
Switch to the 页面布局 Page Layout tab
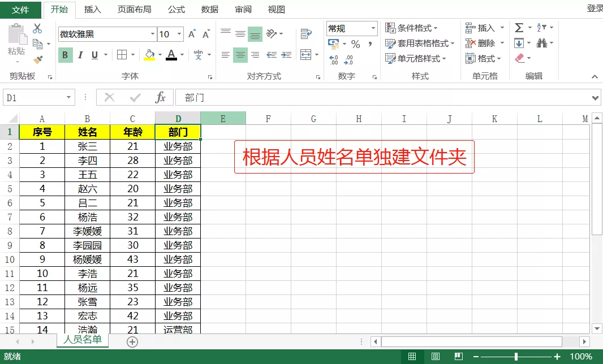point(134,10)
